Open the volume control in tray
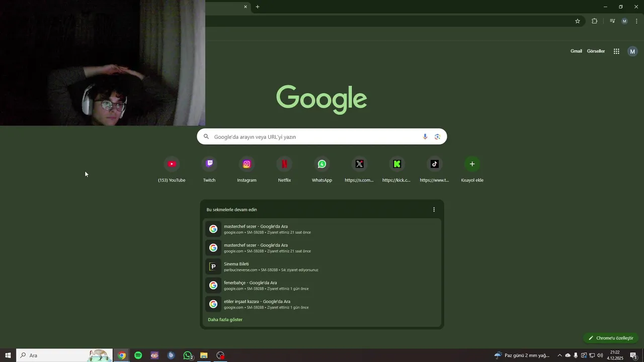This screenshot has height=362, width=644. [x=600, y=355]
